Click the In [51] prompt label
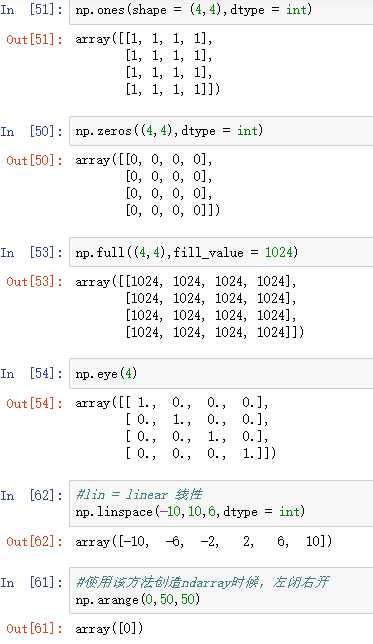 [x=32, y=9]
